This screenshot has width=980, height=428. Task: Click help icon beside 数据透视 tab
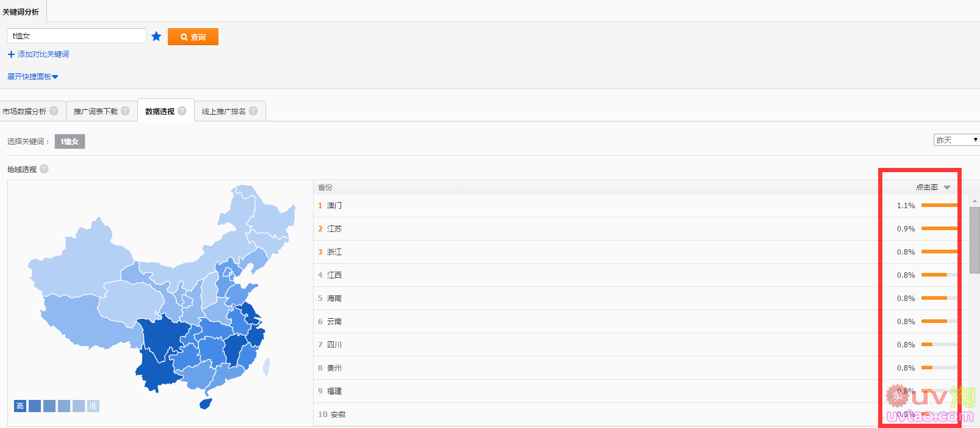182,111
